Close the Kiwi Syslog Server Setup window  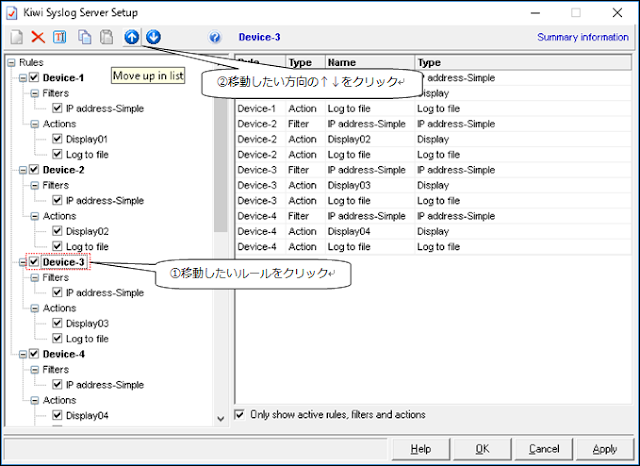617,13
